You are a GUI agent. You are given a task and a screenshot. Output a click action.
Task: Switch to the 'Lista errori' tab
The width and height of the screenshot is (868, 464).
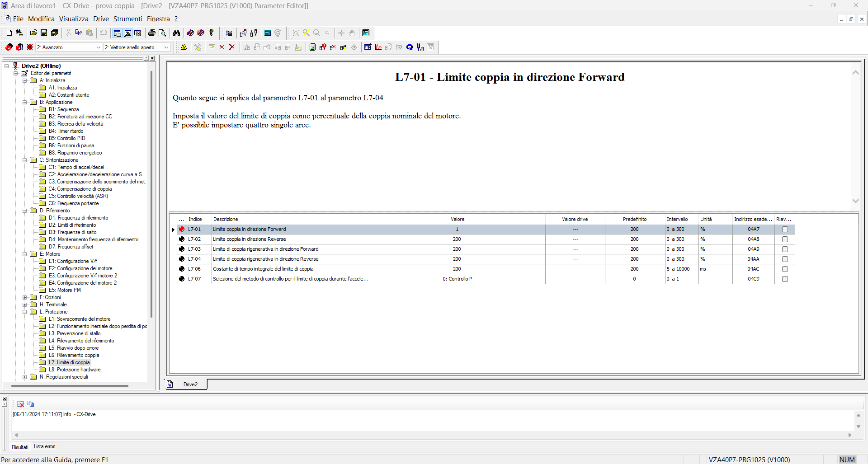click(x=45, y=446)
